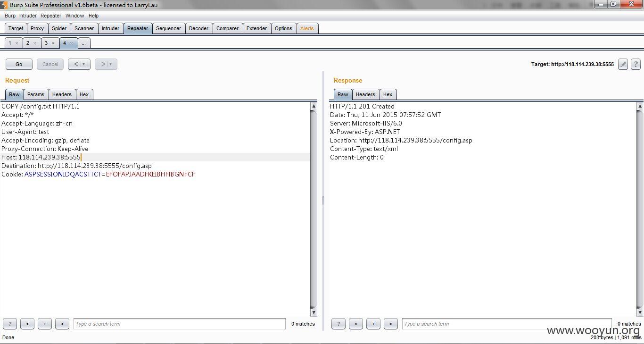Viewport: 644px width, 344px height.
Task: Click the User-Agent: test line
Action: [x=25, y=132]
